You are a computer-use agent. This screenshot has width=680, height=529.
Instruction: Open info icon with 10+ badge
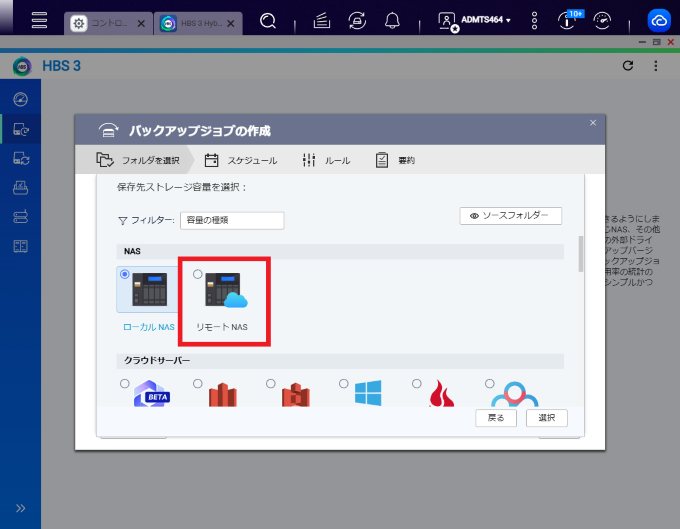point(568,20)
